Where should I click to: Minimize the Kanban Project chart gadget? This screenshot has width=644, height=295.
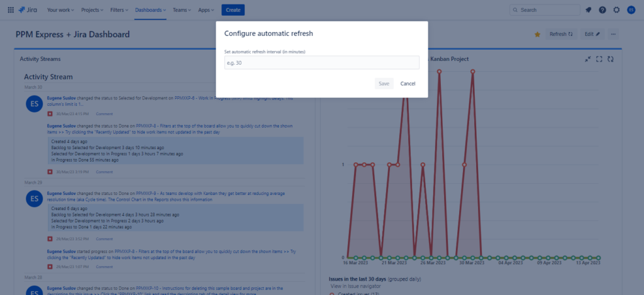(588, 59)
